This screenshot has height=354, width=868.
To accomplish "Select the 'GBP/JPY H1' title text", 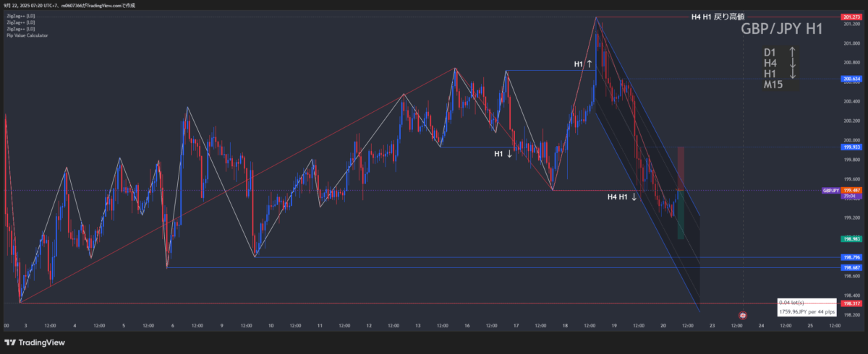I will tap(781, 30).
